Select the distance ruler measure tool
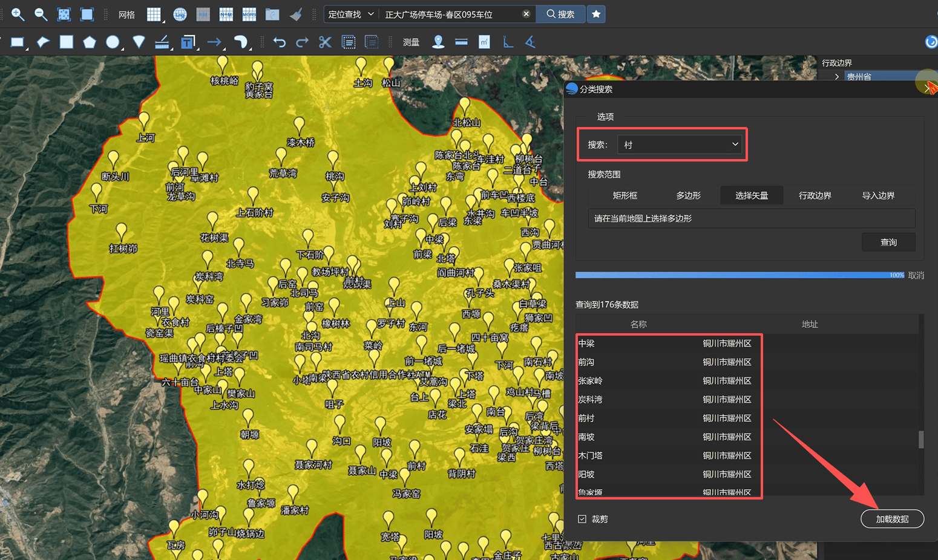This screenshot has width=938, height=560. pos(461,42)
